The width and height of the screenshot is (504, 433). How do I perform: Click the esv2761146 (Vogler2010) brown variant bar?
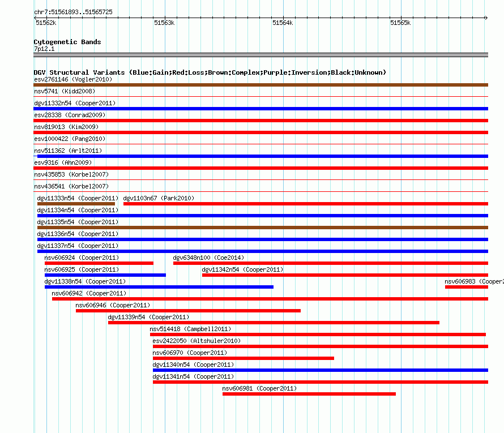tap(260, 85)
